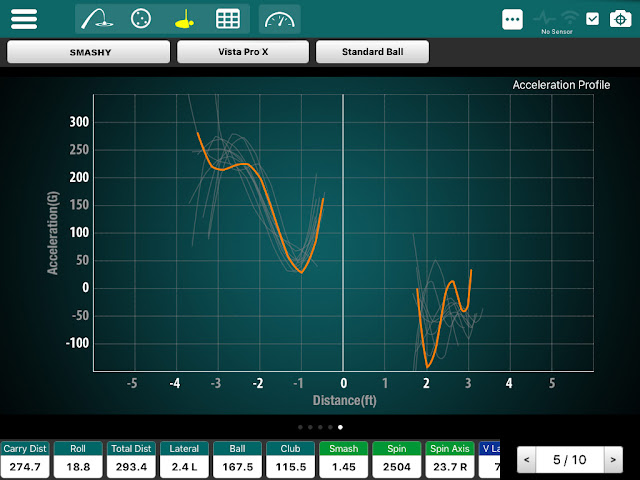Screen dimensions: 640x480
Task: Click the 5 / 10 shot counter
Action: pos(570,460)
